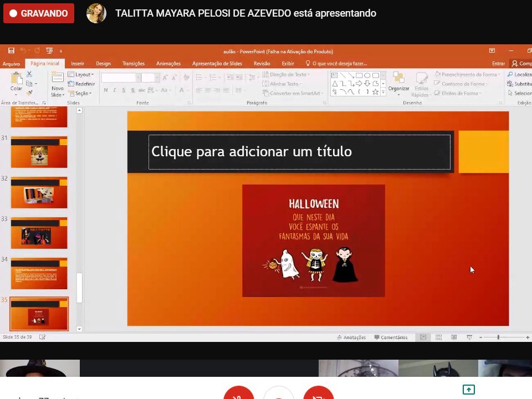Select slide 31 thumbnail

coord(39,152)
